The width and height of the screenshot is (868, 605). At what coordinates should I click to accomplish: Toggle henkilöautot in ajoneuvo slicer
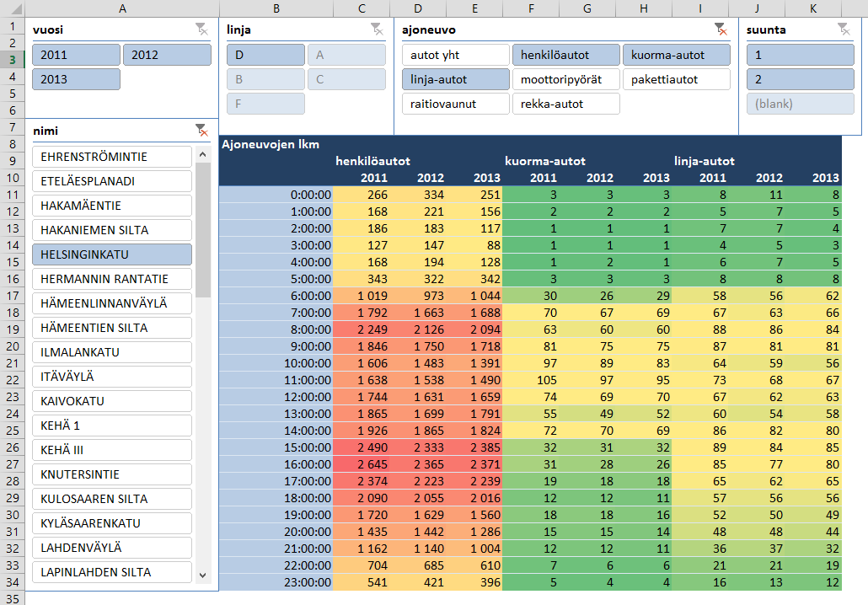[565, 56]
